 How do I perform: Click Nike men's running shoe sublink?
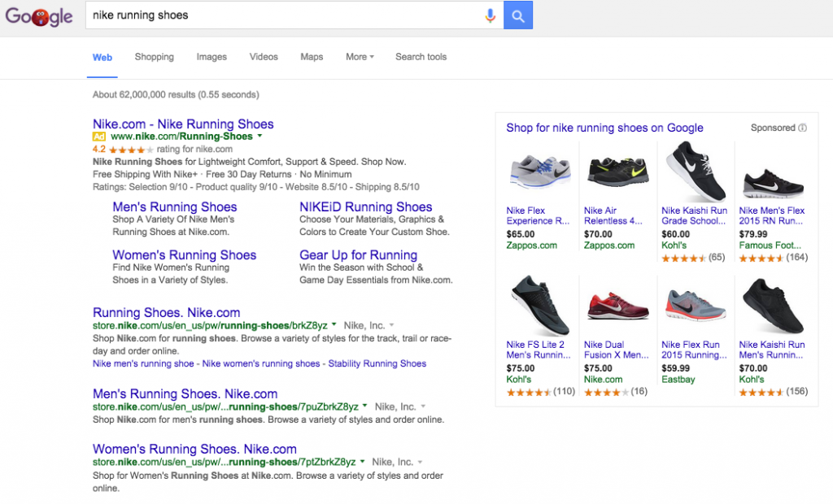coord(143,363)
